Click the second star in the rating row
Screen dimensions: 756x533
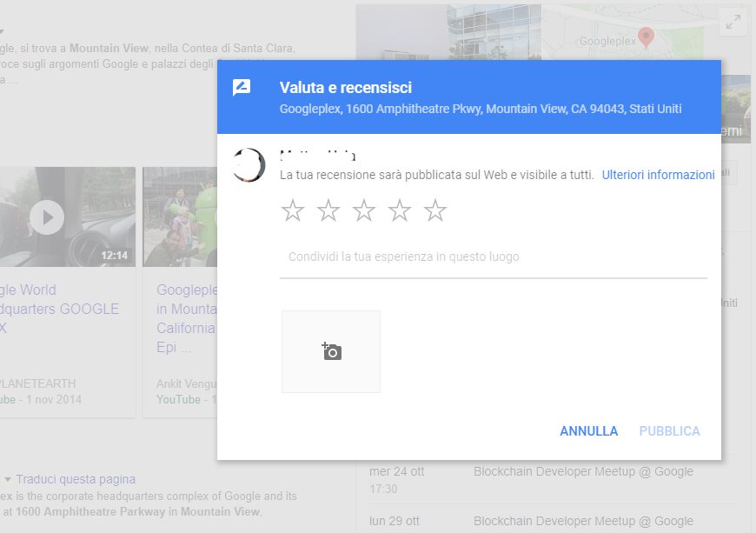click(329, 210)
